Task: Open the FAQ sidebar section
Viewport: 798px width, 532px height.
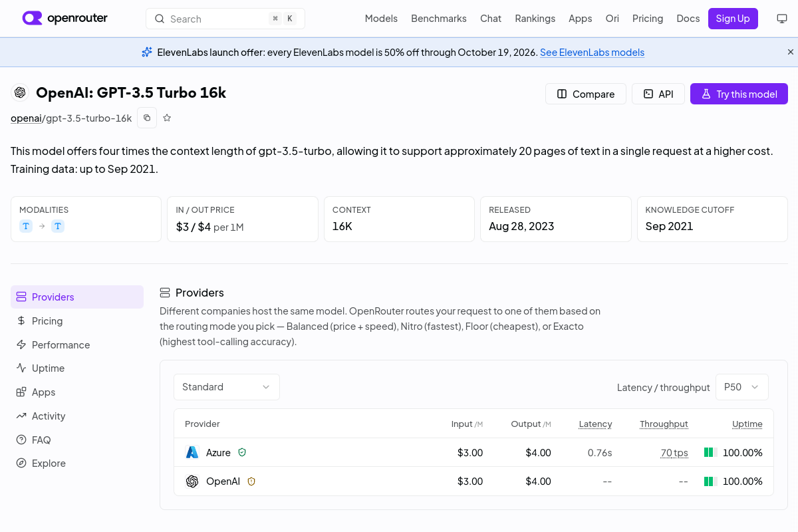Action: [77, 440]
